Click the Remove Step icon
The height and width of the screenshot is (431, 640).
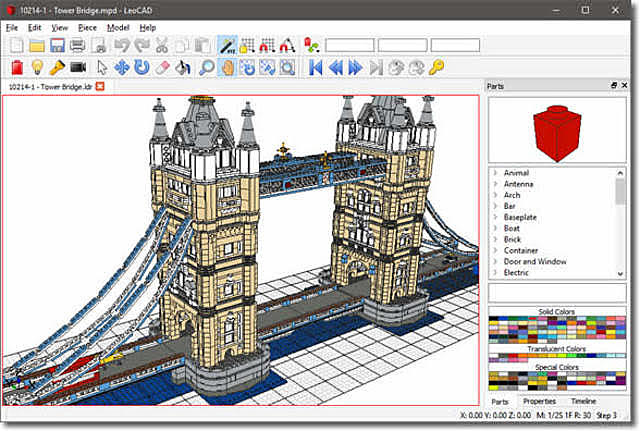[x=416, y=67]
